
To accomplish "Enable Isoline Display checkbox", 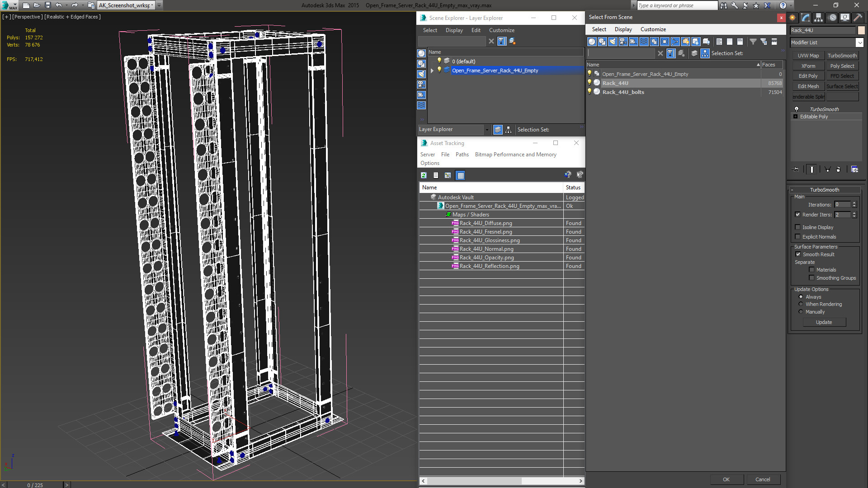I will click(x=797, y=227).
